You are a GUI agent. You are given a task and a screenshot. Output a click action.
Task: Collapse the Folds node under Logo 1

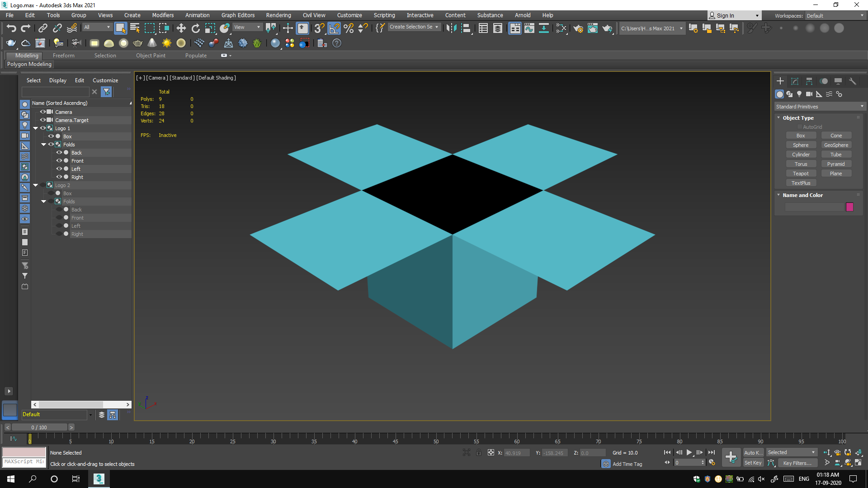43,145
